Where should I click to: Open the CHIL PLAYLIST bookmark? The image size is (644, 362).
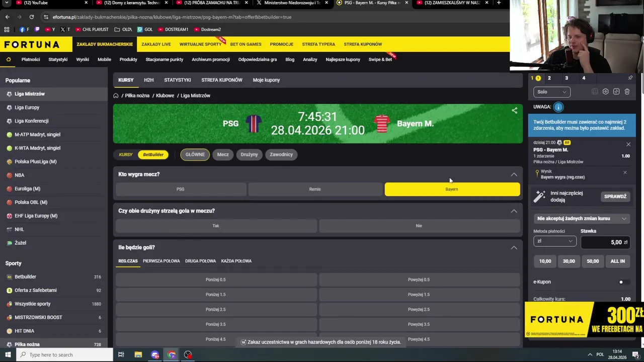[92, 29]
